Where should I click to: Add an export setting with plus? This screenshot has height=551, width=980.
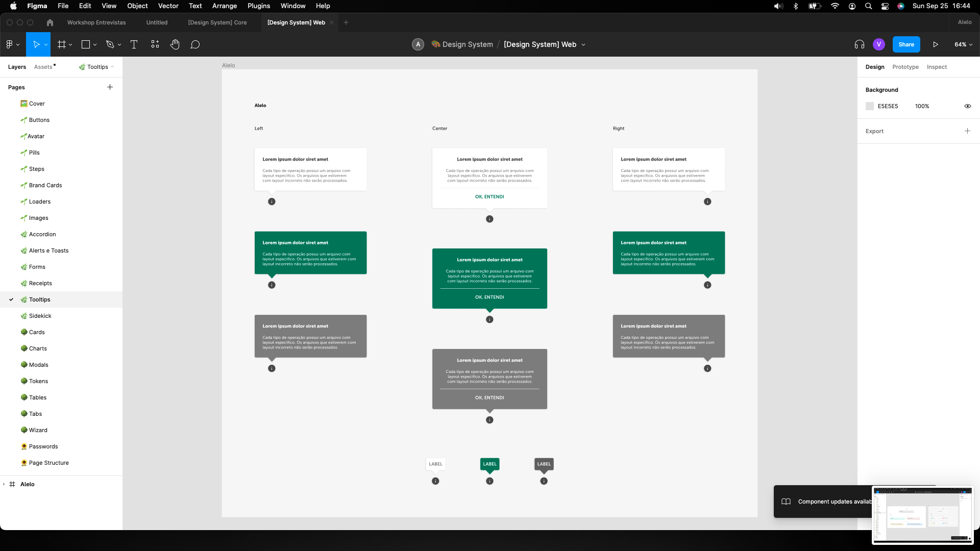point(967,131)
